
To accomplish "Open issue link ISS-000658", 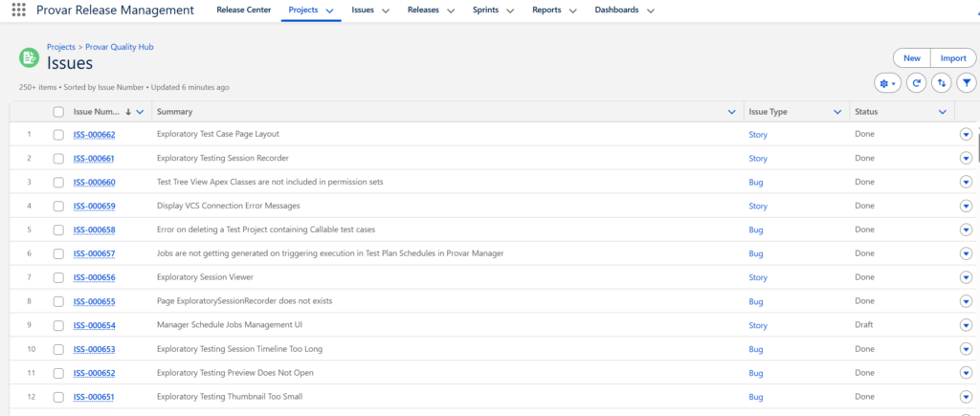I will [x=94, y=230].
